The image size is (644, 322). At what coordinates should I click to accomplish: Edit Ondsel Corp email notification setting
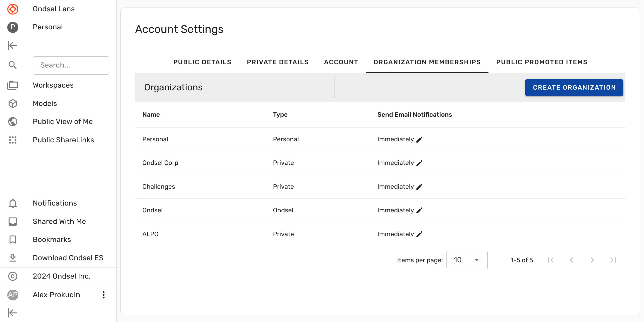tap(419, 163)
